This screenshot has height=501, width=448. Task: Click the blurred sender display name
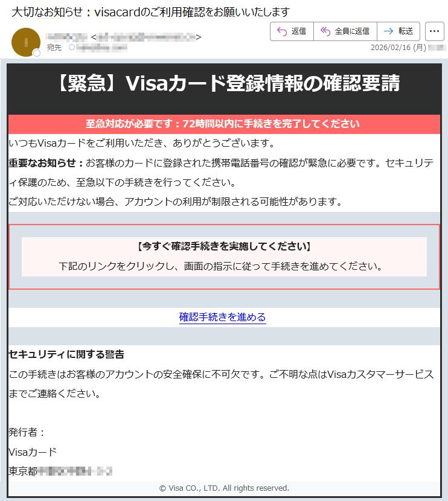point(66,37)
